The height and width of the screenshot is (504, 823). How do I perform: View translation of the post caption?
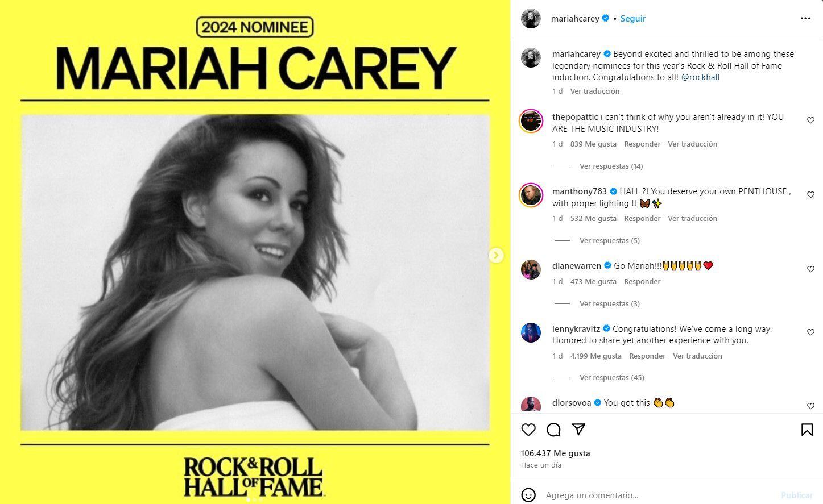coord(595,91)
